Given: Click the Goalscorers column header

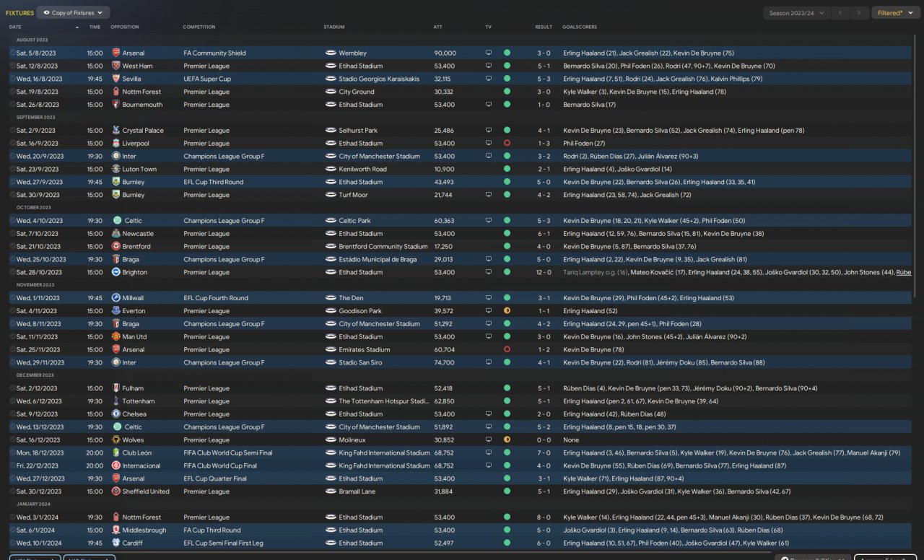Looking at the screenshot, I should pyautogui.click(x=580, y=27).
